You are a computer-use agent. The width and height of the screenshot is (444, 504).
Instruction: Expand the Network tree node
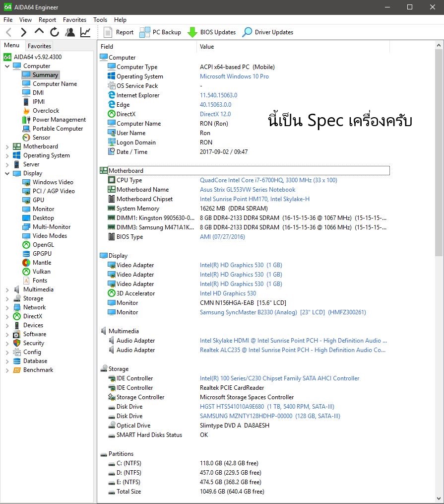pyautogui.click(x=7, y=308)
